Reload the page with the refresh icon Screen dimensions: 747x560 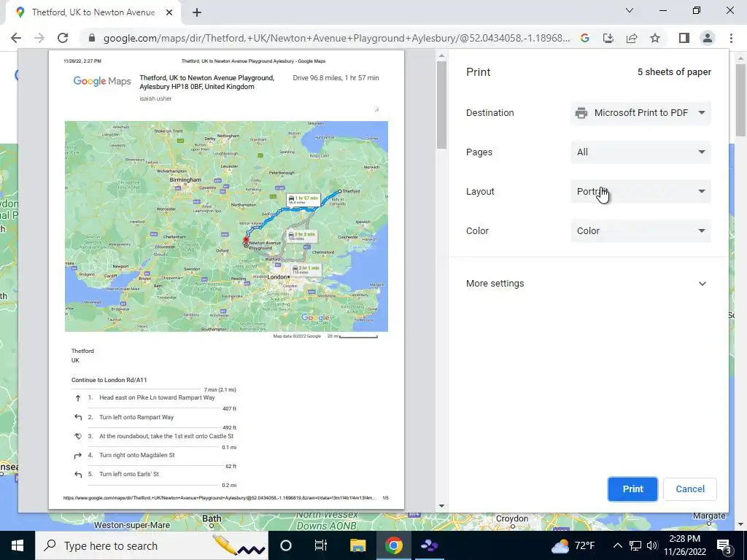coord(63,38)
